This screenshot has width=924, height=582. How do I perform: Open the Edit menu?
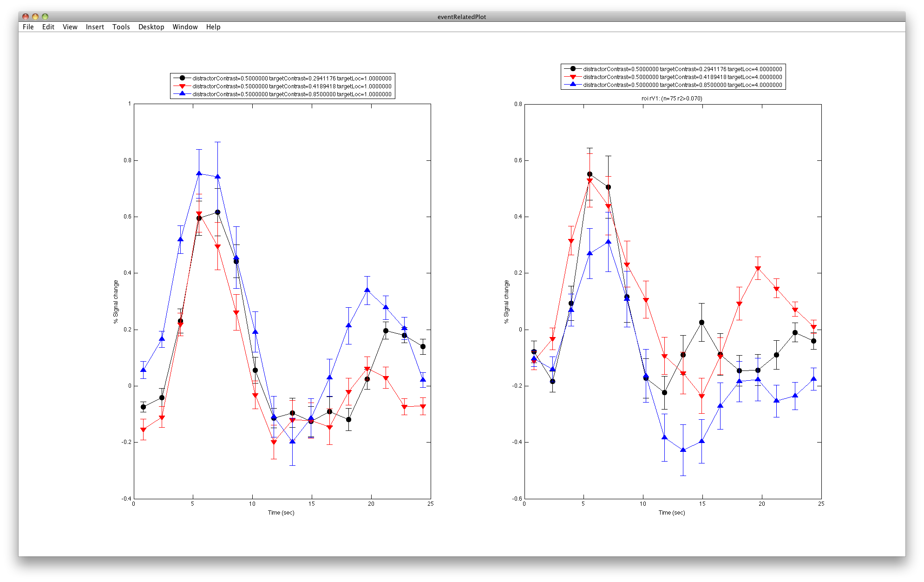pos(48,27)
